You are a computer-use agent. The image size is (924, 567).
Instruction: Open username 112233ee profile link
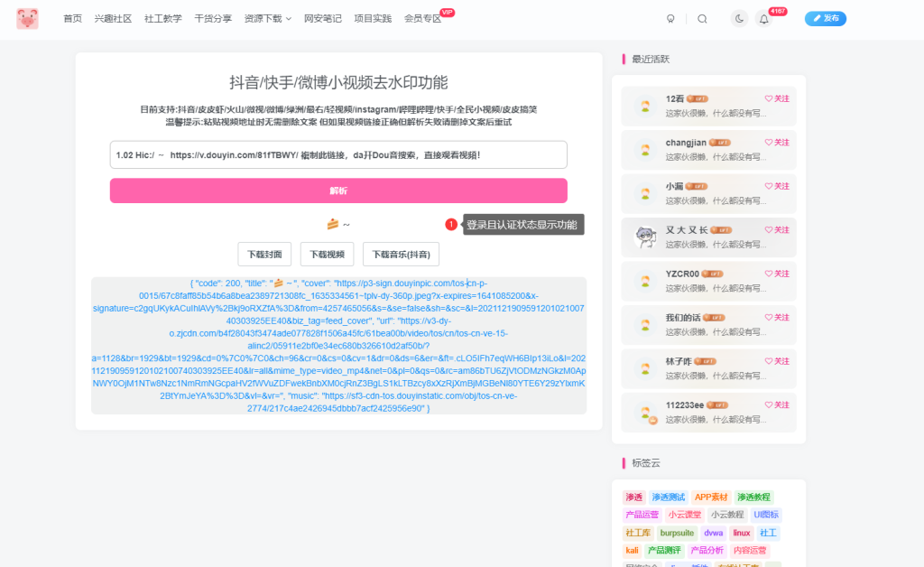tap(684, 404)
